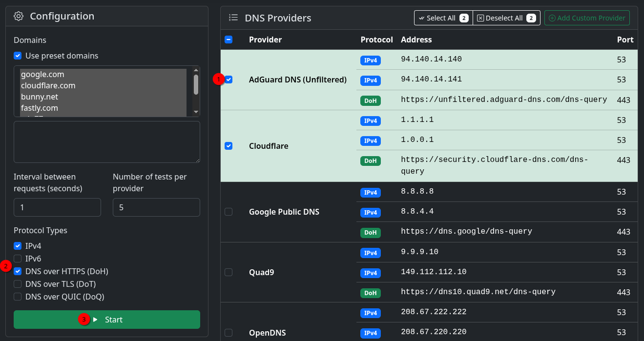
Task: Select google.com in preset domains list
Action: click(x=103, y=75)
